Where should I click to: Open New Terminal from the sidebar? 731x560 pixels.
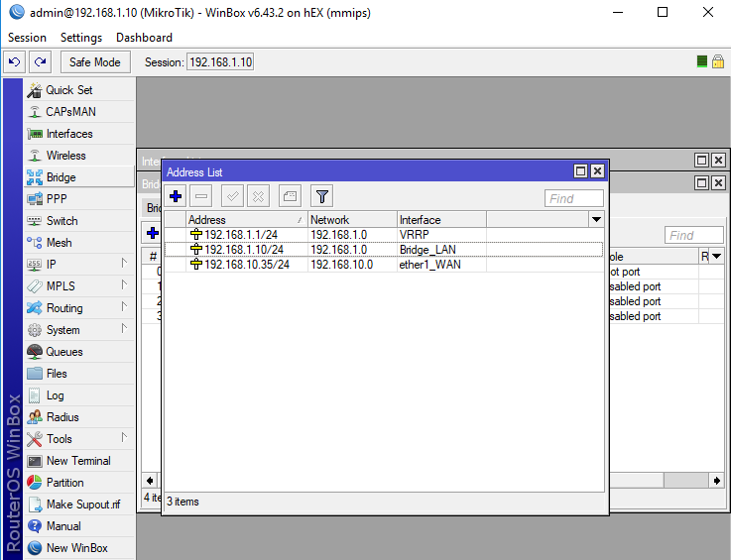click(79, 461)
